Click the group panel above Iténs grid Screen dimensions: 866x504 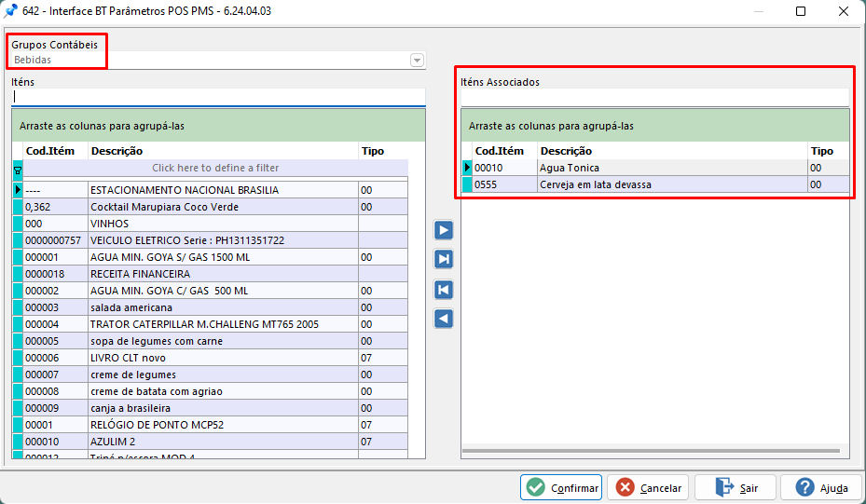pos(218,126)
